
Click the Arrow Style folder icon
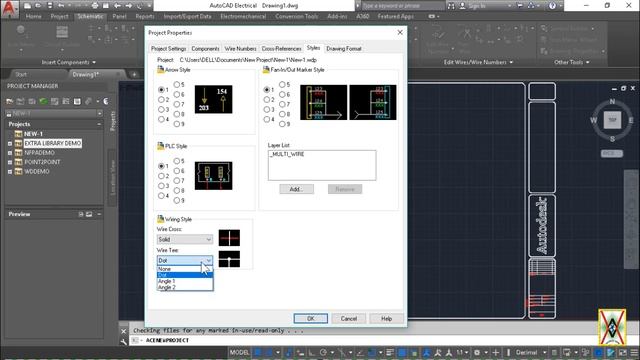coord(160,70)
